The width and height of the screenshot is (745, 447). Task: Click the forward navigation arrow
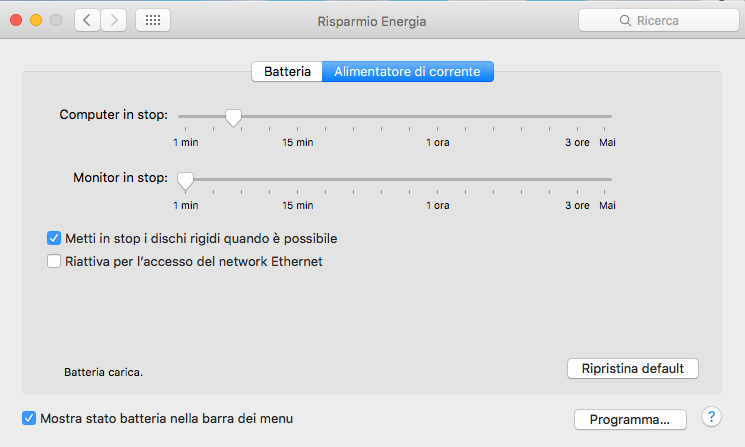point(114,20)
